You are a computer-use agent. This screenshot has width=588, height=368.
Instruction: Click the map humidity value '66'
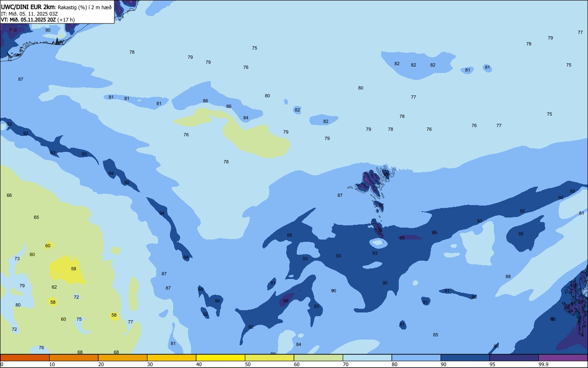coord(9,195)
